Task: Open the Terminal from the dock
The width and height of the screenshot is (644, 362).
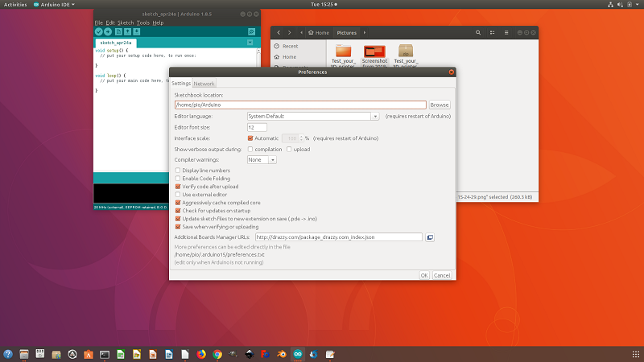Action: (x=105, y=354)
